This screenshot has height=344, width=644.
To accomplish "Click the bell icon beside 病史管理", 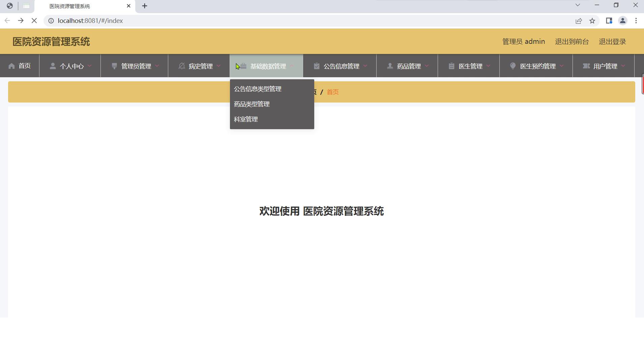I will point(182,66).
